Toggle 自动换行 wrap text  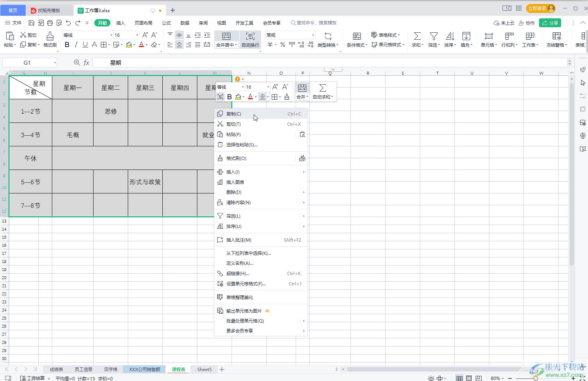(250, 39)
